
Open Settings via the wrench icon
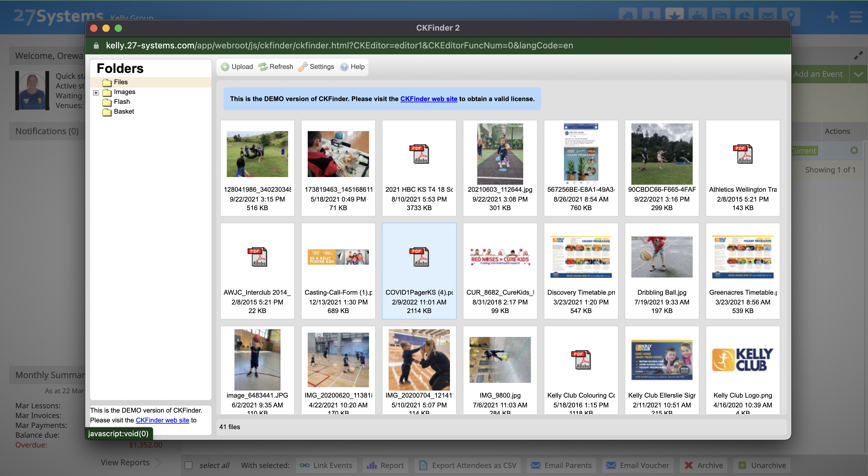(303, 67)
